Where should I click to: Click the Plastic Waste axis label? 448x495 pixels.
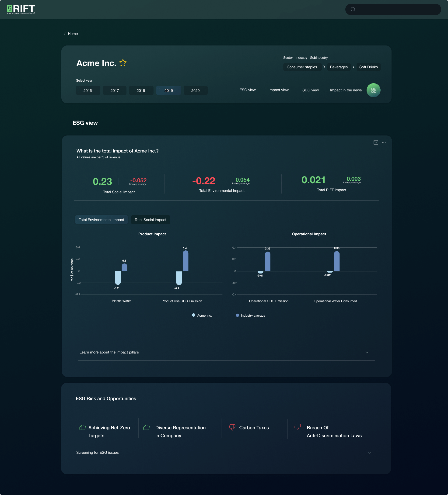(122, 301)
